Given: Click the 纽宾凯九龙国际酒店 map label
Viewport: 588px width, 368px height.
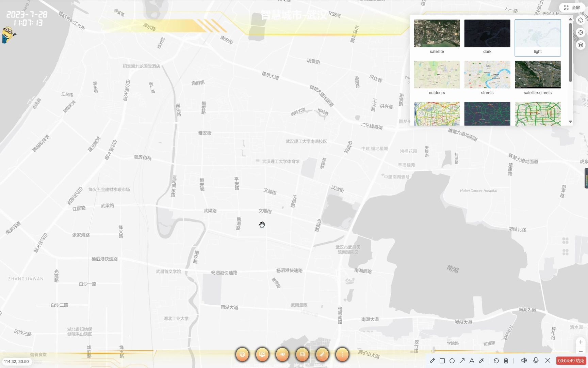Looking at the screenshot, I should click(141, 66).
